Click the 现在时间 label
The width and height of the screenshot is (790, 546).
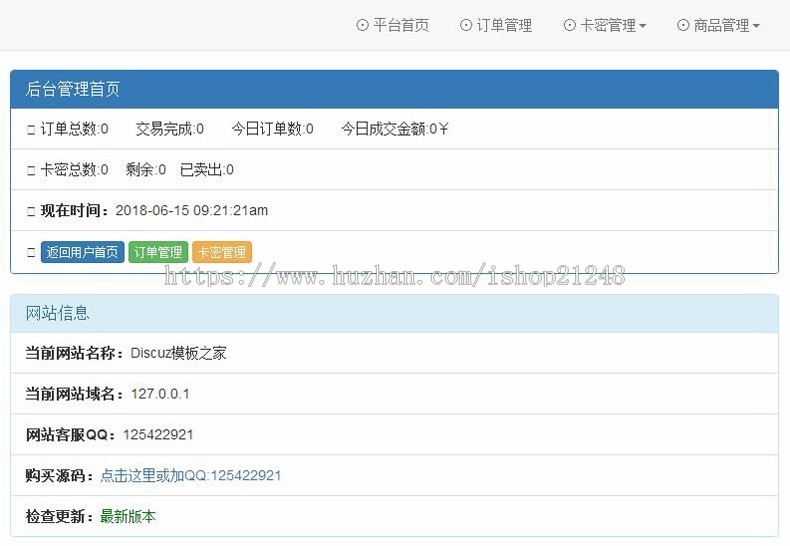coord(75,211)
